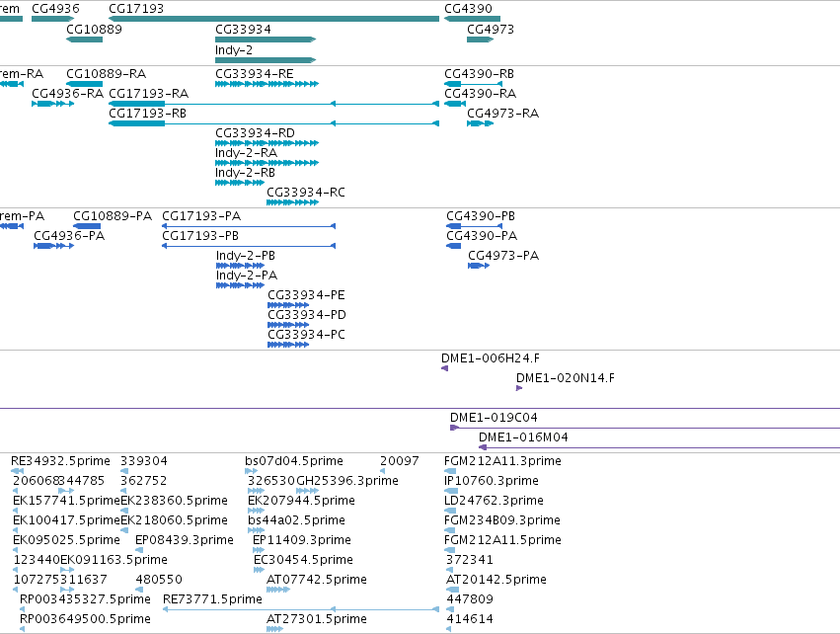This screenshot has height=634, width=840.
Task: Select the LD24762.3prime EST label
Action: click(495, 501)
